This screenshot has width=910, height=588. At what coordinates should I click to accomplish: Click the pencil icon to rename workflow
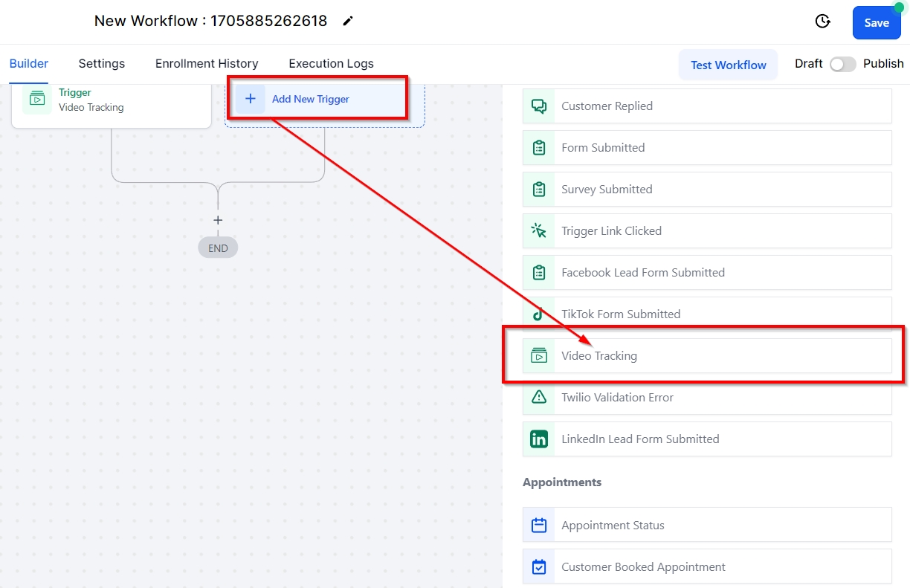tap(348, 22)
